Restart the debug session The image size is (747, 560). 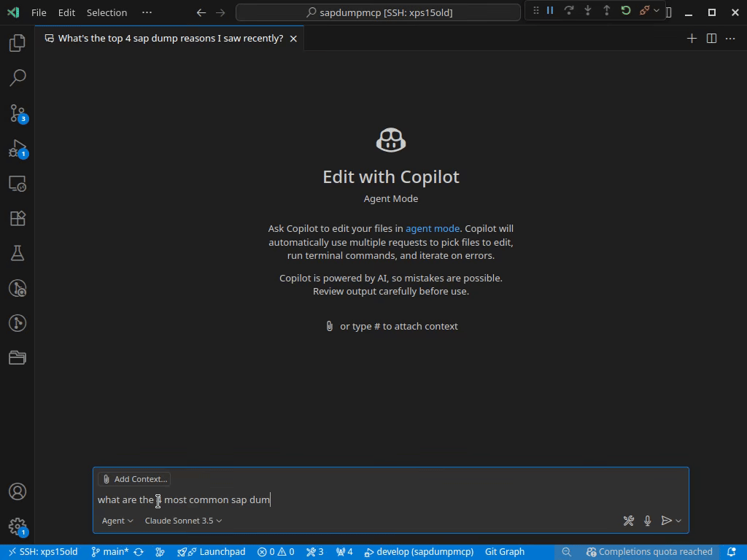(x=625, y=10)
